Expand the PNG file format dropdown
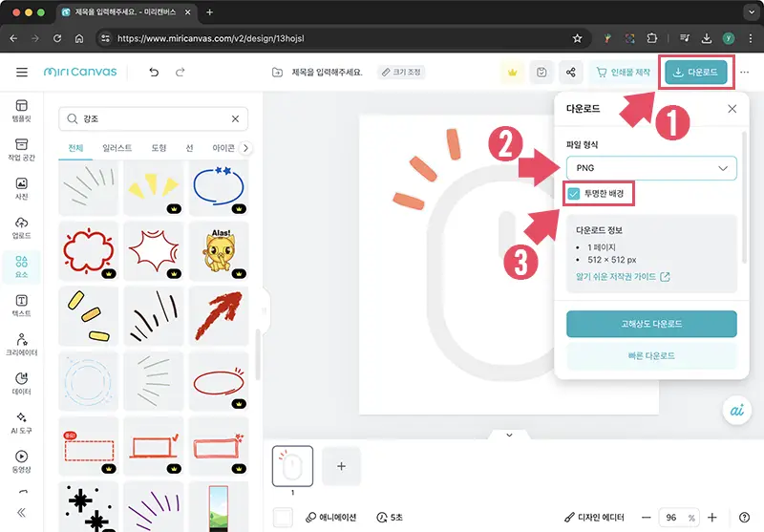 click(651, 168)
